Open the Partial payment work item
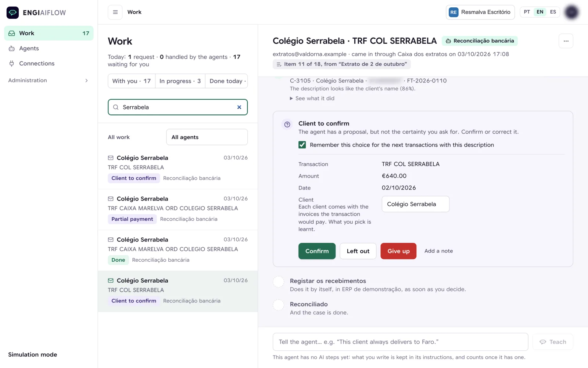 coord(178,210)
